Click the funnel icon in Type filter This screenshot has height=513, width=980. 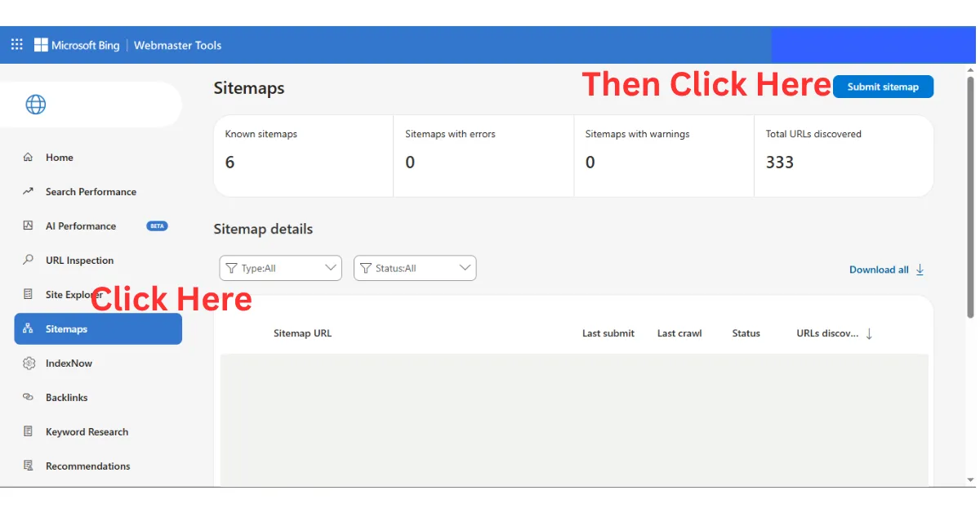click(x=231, y=268)
